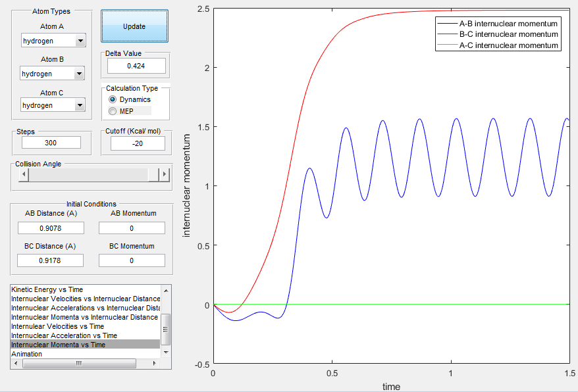Click the BC Momentum input field
The height and width of the screenshot is (392, 578).
tap(132, 260)
